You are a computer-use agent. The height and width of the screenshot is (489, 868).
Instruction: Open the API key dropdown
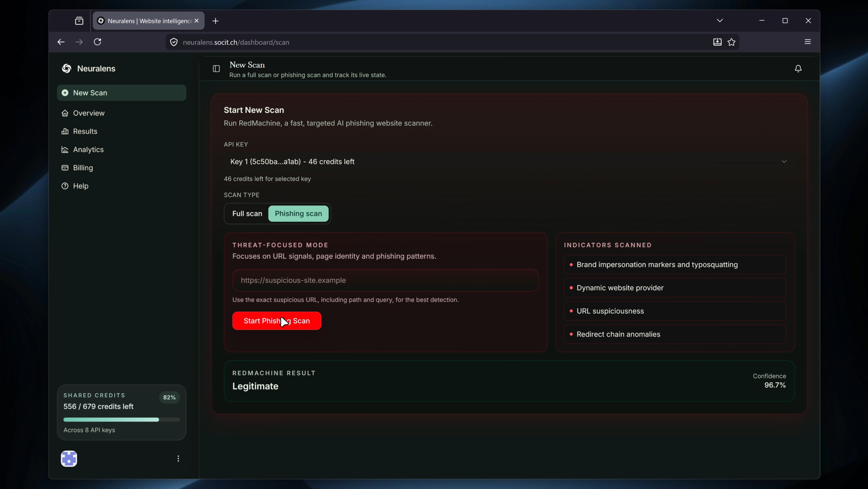coord(509,162)
